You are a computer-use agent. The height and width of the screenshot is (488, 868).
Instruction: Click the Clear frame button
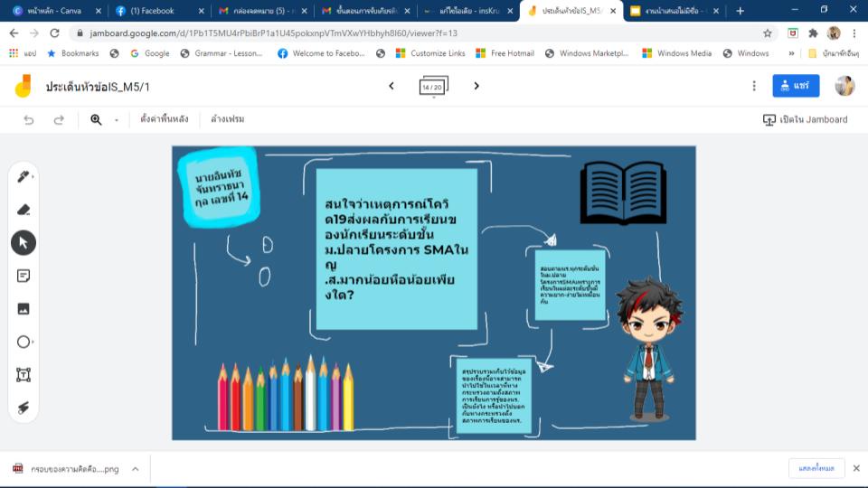tap(228, 119)
